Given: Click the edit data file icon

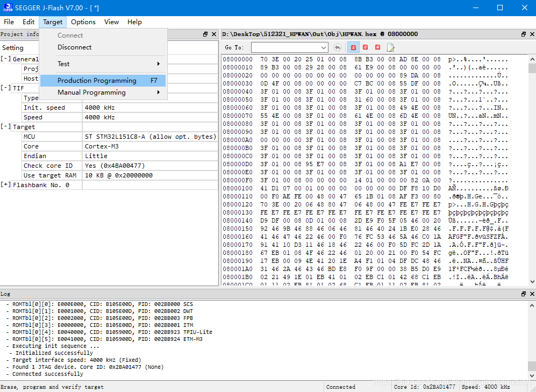Looking at the screenshot, I should tap(390, 47).
